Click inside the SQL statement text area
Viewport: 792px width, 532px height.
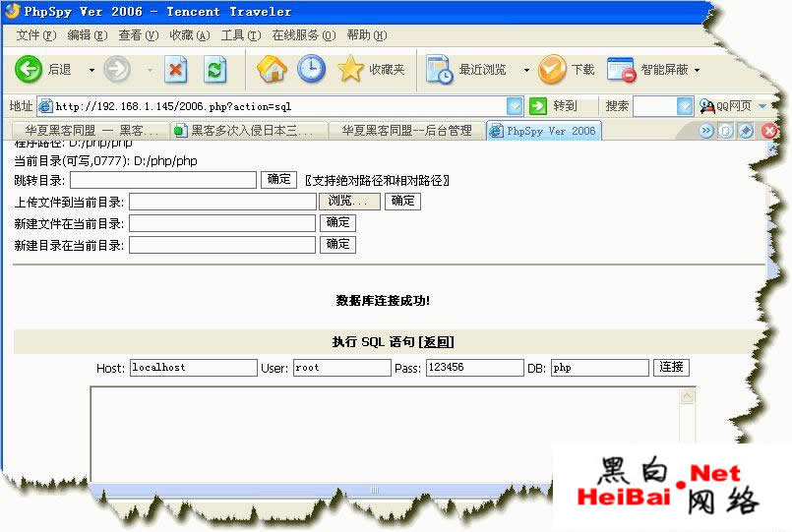tap(385, 434)
